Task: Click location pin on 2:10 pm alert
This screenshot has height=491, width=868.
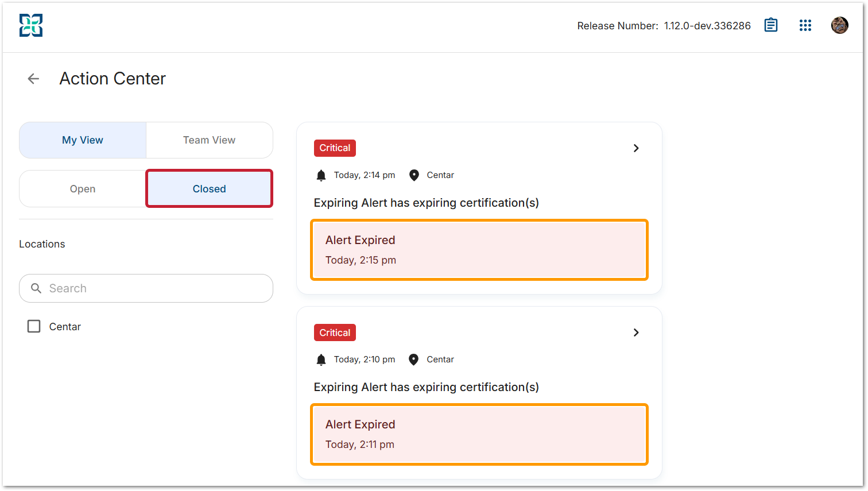Action: (x=413, y=359)
